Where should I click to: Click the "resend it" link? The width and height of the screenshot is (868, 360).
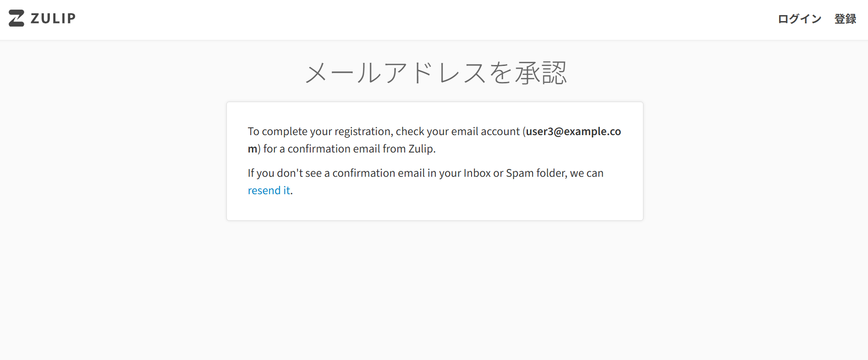[269, 191]
